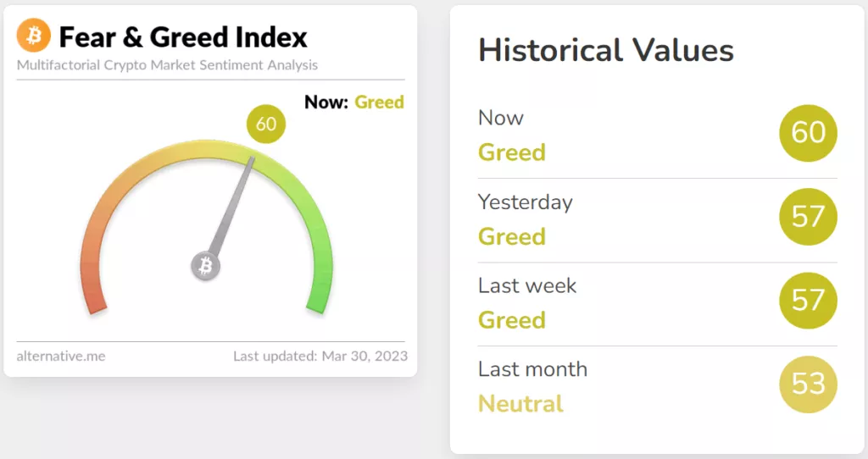Click the 53 circle in Last month row
Viewport: 868px width, 459px height.
(x=808, y=384)
